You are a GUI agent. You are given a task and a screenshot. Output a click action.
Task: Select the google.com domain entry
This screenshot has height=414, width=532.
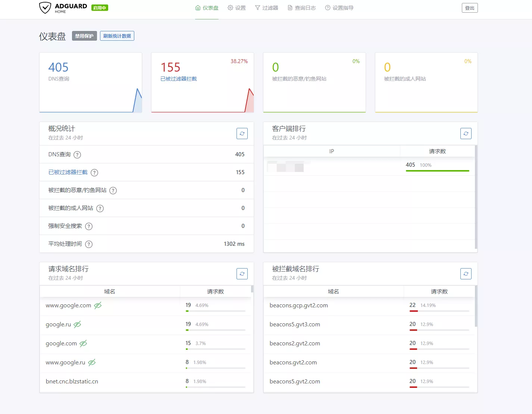point(61,344)
